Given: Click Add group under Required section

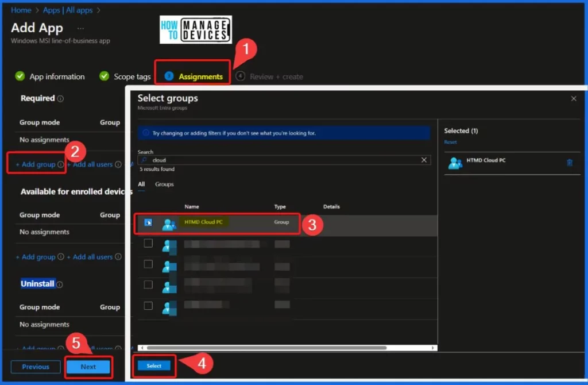Looking at the screenshot, I should pos(36,164).
